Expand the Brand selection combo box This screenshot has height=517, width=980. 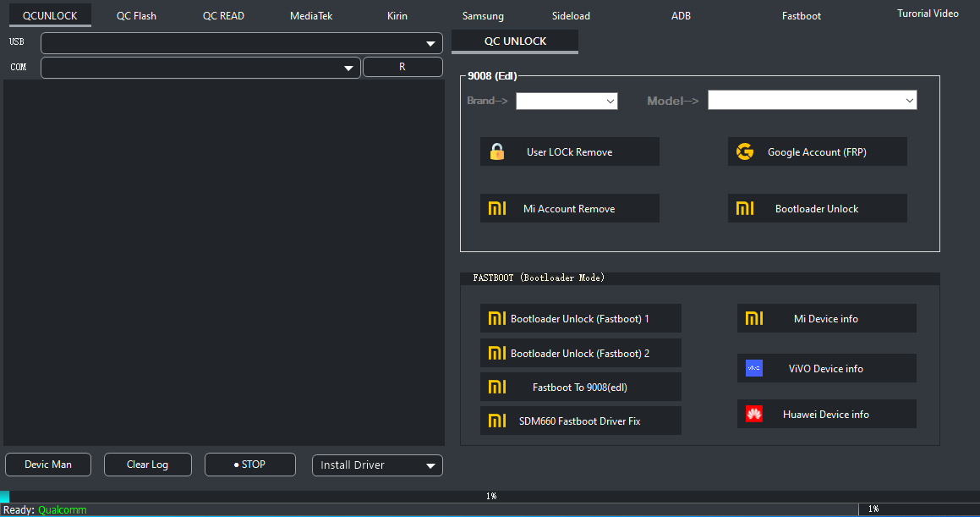pyautogui.click(x=567, y=101)
